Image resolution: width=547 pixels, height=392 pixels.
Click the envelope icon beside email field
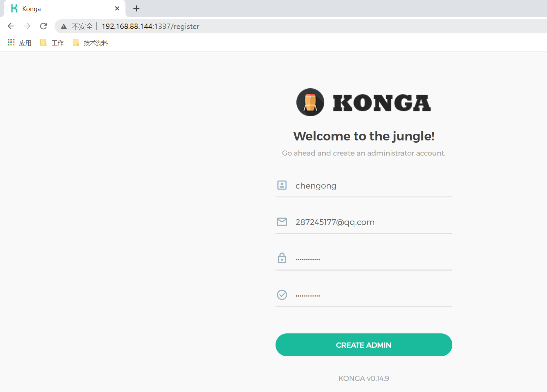[x=282, y=222]
